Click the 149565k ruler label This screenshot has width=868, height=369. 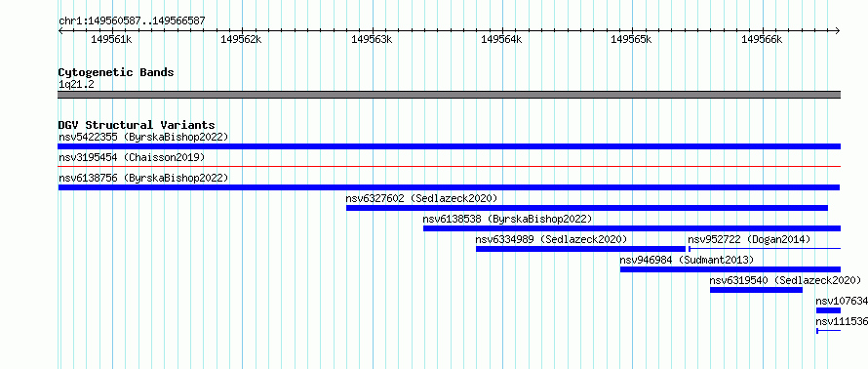(631, 39)
